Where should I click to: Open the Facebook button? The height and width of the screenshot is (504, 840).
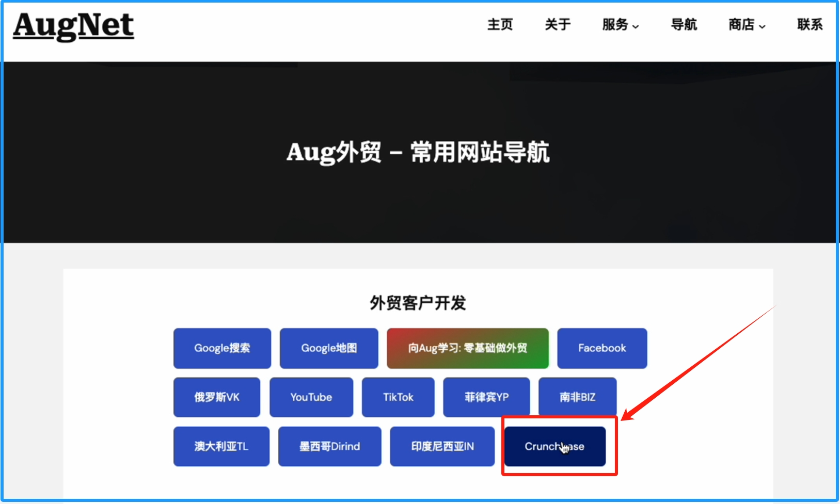(602, 348)
